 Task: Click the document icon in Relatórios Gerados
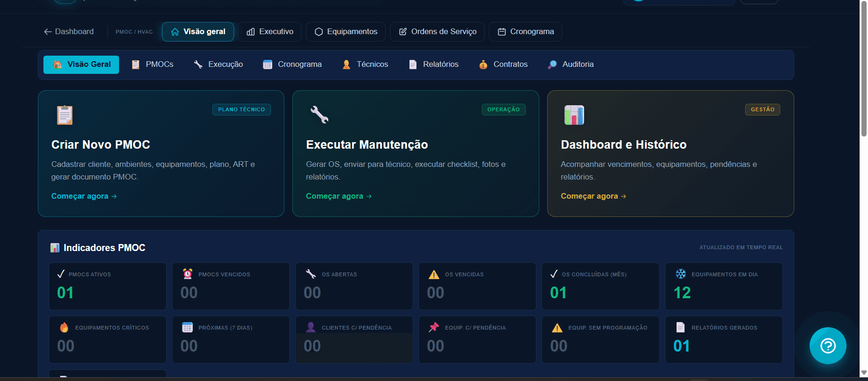click(680, 327)
